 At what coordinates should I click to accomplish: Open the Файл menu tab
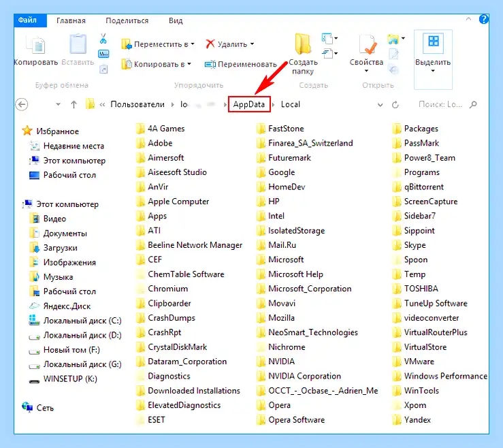(28, 20)
